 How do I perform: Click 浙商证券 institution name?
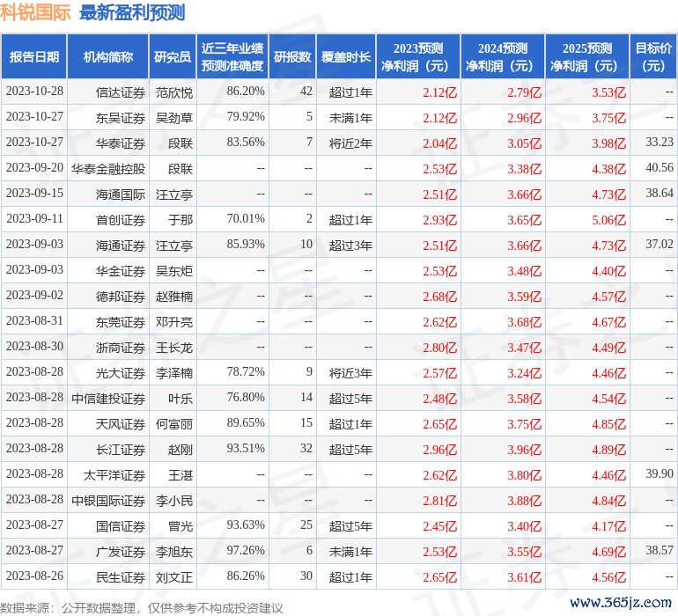tap(121, 347)
